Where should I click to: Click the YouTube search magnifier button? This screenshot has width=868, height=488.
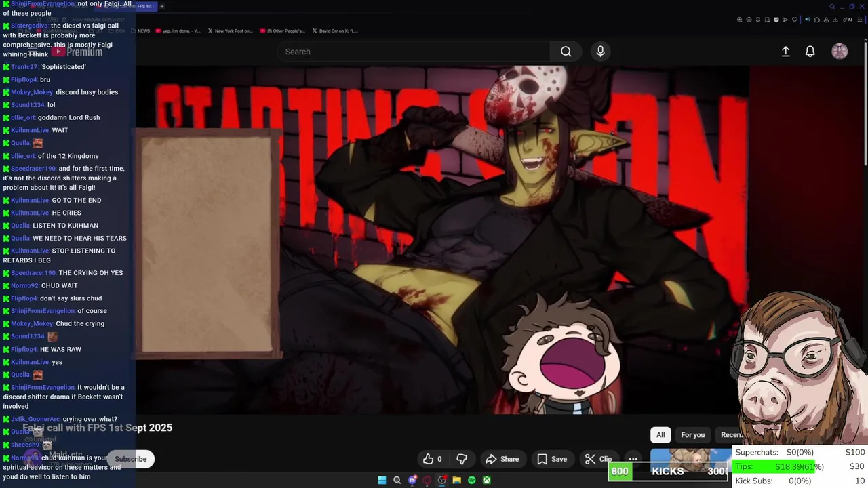[x=566, y=52]
